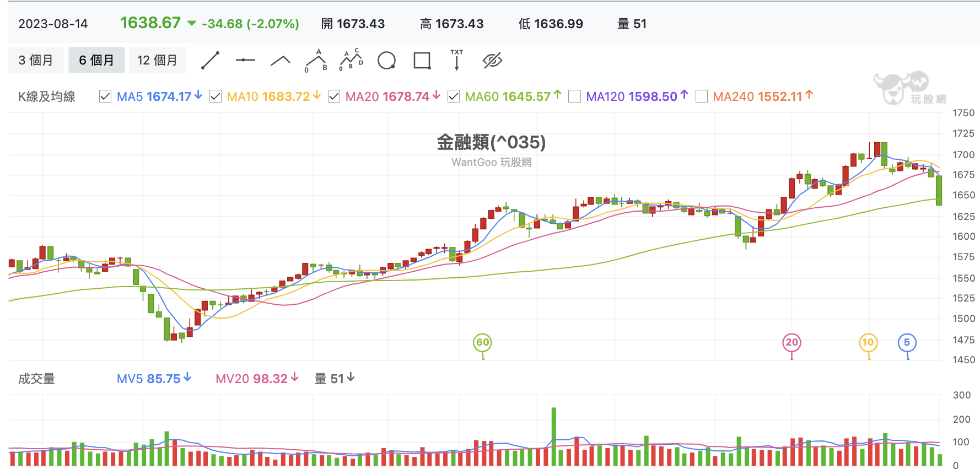This screenshot has width=980, height=474.
Task: Click the 高 1673.43 high price
Action: pyautogui.click(x=451, y=24)
